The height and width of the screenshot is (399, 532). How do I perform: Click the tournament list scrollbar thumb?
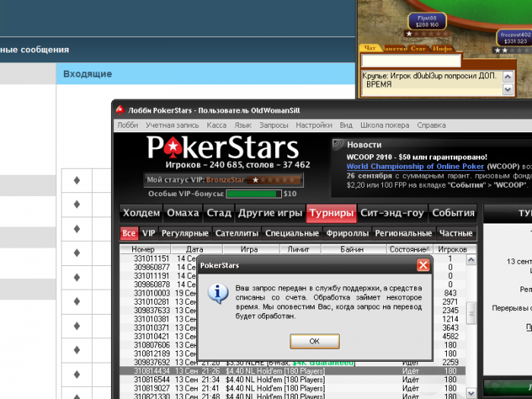pos(471,313)
